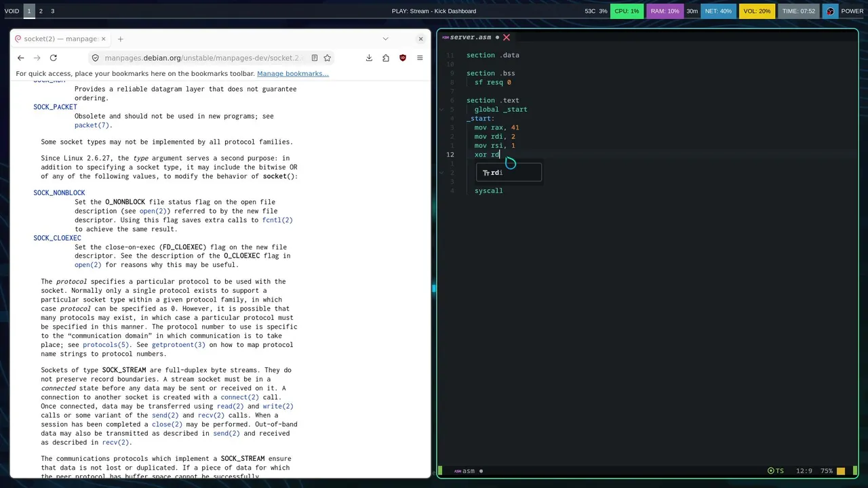
Task: Close the server.asm buffer with red X
Action: point(507,37)
